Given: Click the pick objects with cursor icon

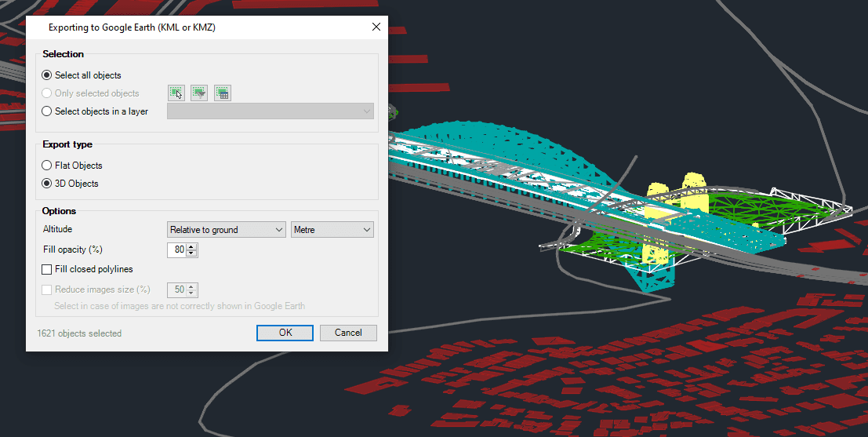Looking at the screenshot, I should click(x=176, y=93).
